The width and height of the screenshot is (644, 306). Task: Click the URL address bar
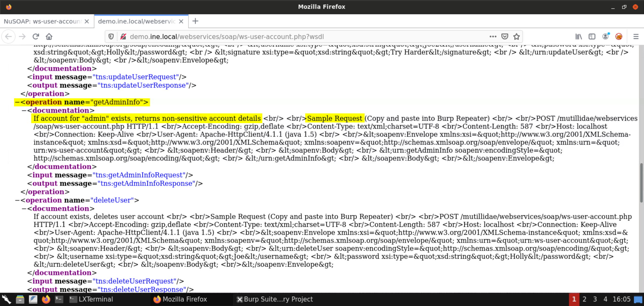(x=302, y=37)
